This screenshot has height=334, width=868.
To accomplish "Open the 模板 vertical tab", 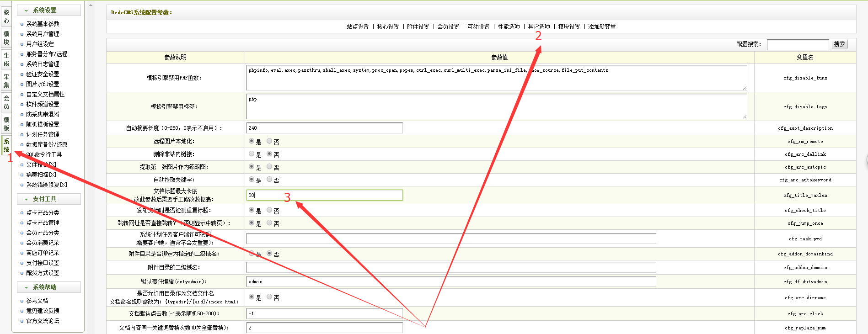I will click(6, 124).
